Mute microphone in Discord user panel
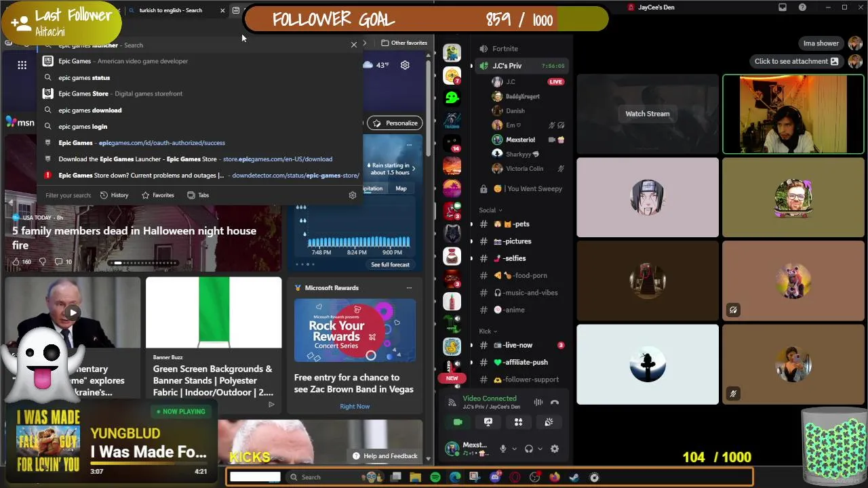Screen dimensions: 868x488 (503, 449)
